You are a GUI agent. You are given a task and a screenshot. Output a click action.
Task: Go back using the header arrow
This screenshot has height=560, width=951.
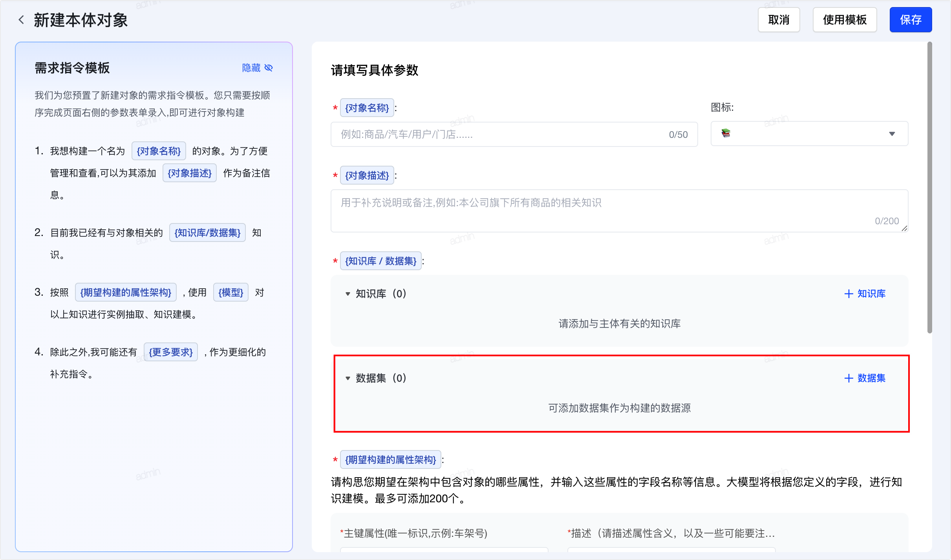[22, 20]
